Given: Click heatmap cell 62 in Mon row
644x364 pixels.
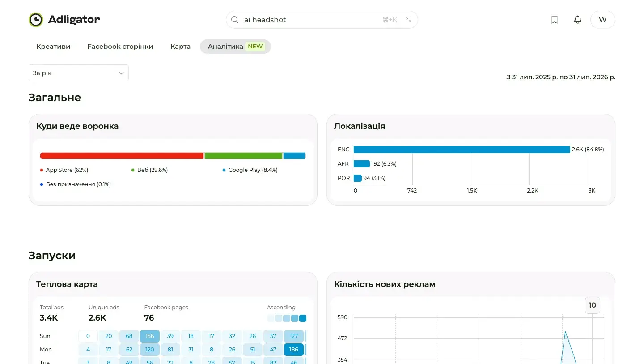Looking at the screenshot, I should pos(129,350).
